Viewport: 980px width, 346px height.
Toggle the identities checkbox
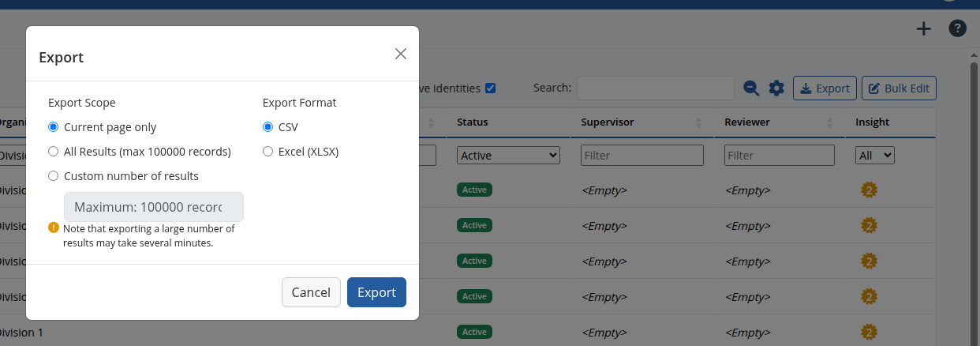pos(490,88)
